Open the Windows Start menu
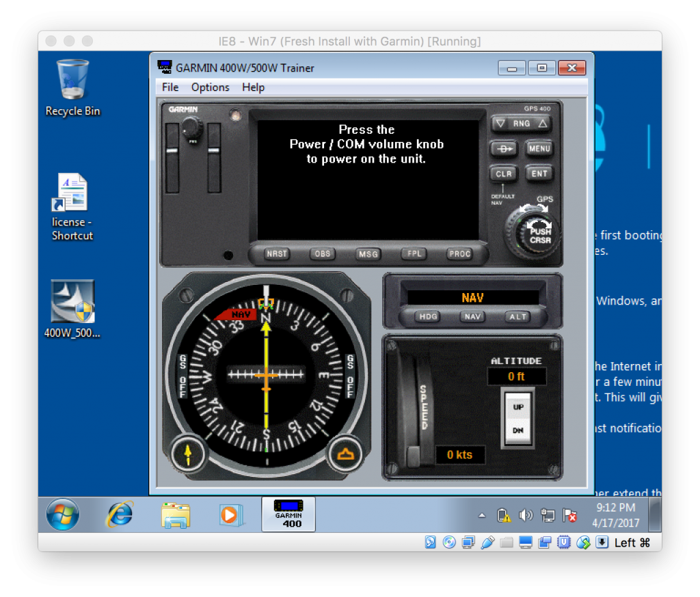 pos(63,514)
